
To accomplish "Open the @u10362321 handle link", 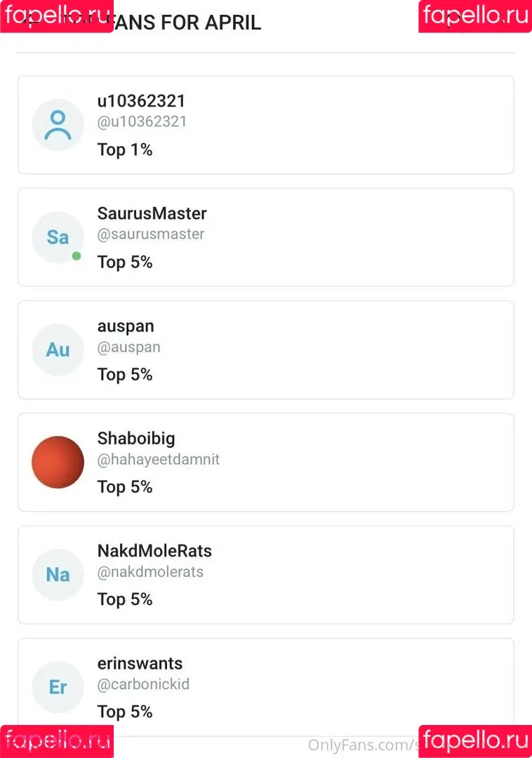I will coord(142,121).
